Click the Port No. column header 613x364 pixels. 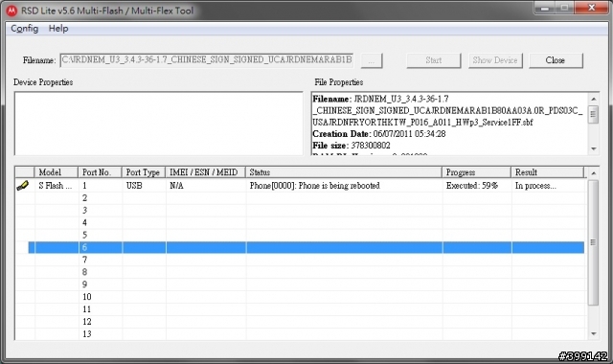point(101,172)
